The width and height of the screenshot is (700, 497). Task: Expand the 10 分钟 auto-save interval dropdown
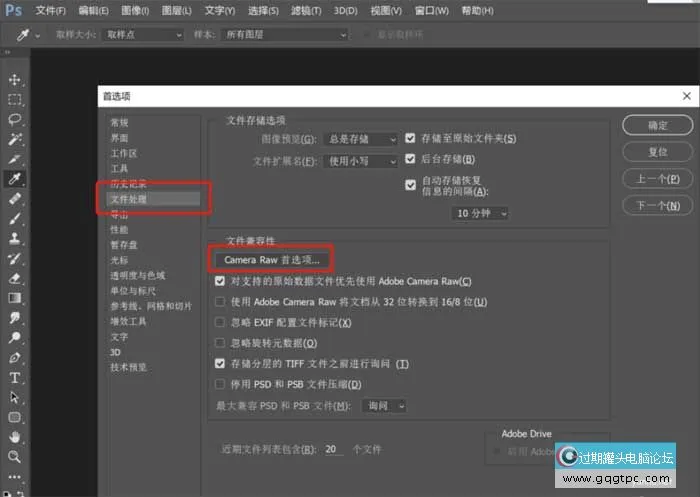pos(481,213)
